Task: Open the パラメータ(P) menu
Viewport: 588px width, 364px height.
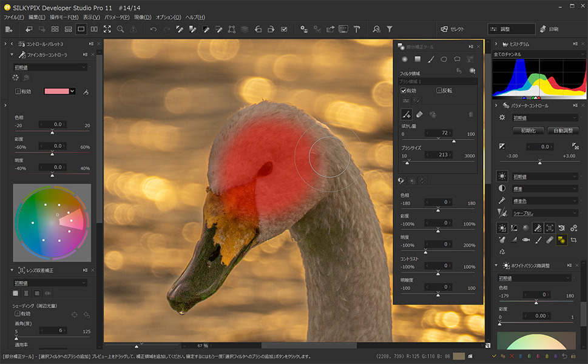Action: pos(117,17)
